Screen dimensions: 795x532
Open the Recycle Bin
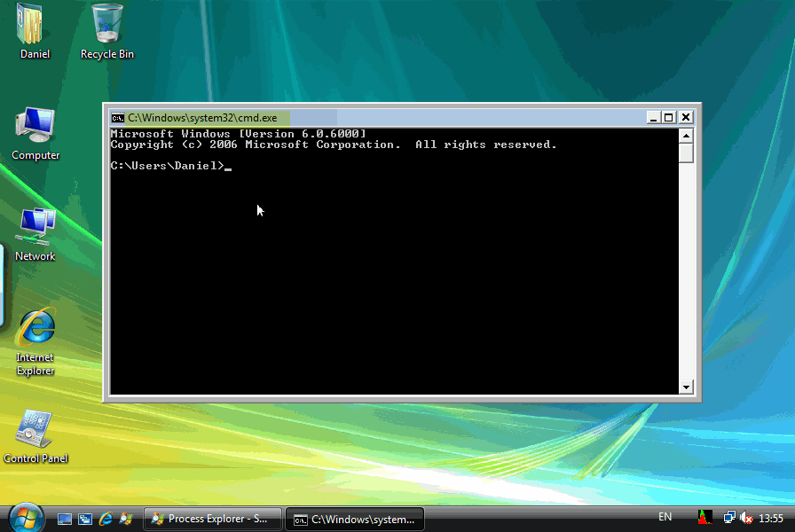point(106,25)
